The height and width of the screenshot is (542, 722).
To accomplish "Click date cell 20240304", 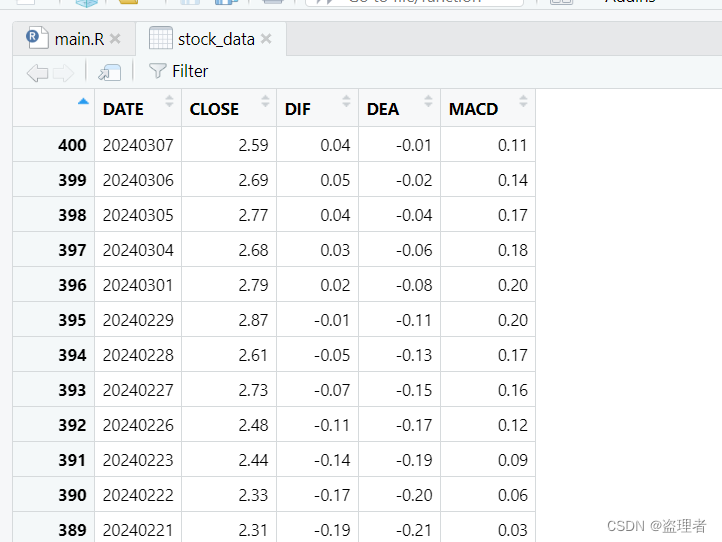I will click(x=138, y=250).
